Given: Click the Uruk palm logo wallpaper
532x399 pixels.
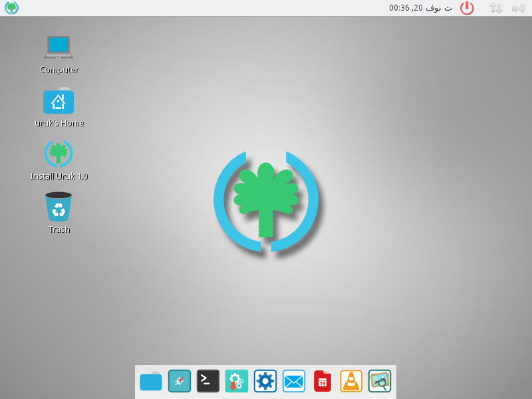Looking at the screenshot, I should point(266,201).
